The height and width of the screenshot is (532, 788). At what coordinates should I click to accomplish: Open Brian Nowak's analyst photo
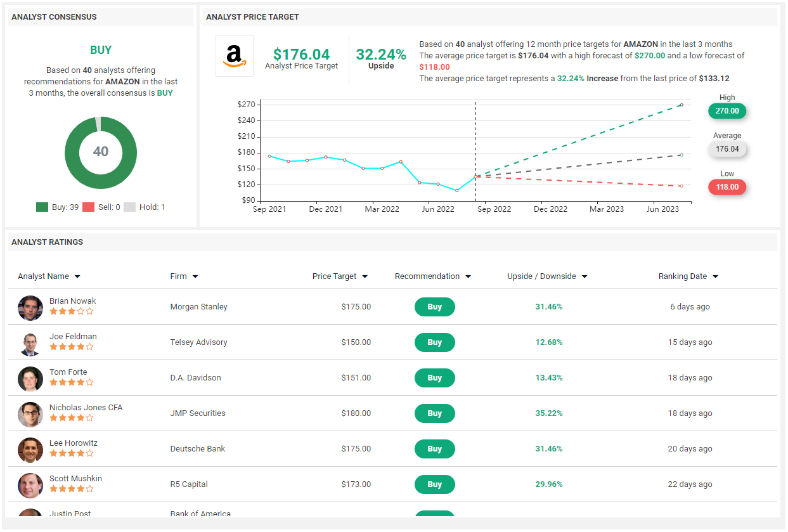(x=30, y=308)
